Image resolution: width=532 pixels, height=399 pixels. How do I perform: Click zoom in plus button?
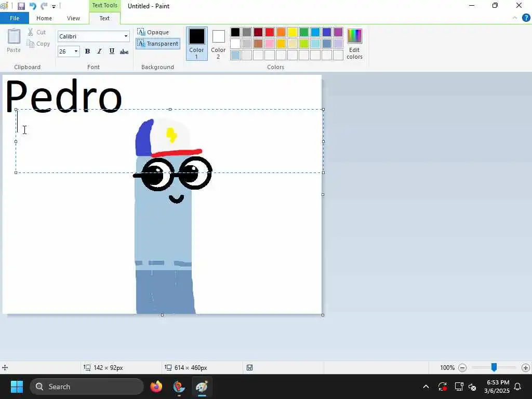[526, 367]
